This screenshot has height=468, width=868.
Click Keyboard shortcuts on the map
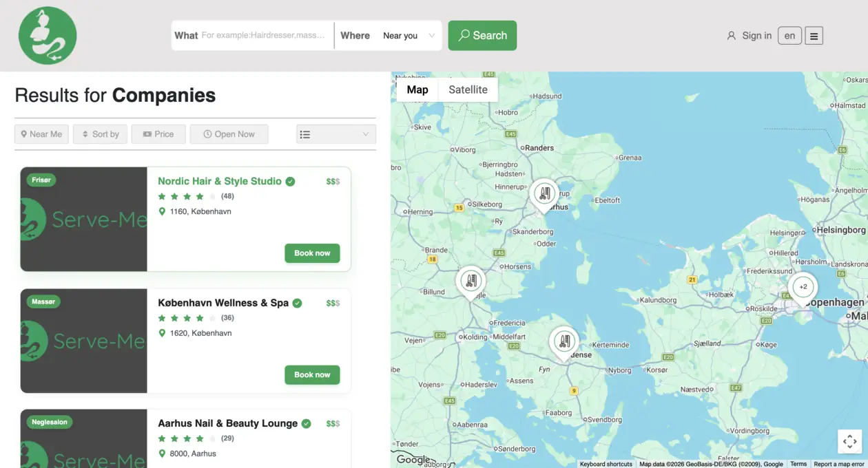pyautogui.click(x=606, y=464)
